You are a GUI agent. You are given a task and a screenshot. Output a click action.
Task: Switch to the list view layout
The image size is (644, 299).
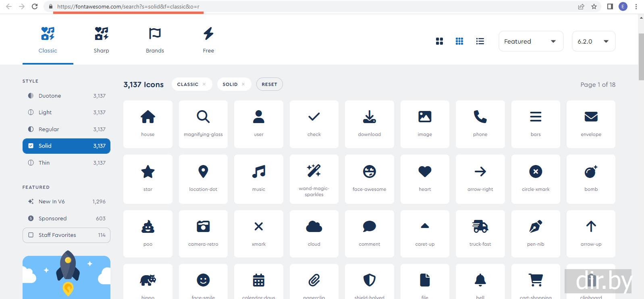pyautogui.click(x=480, y=41)
